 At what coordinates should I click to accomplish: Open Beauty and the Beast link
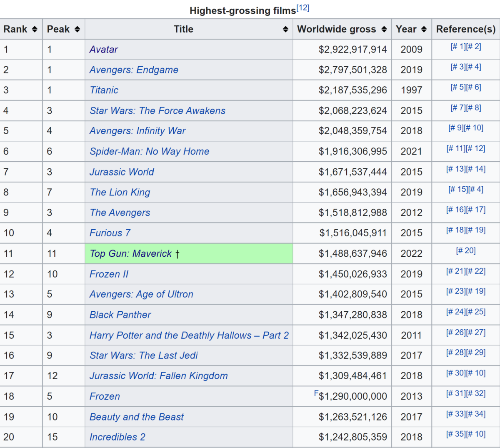(x=137, y=417)
